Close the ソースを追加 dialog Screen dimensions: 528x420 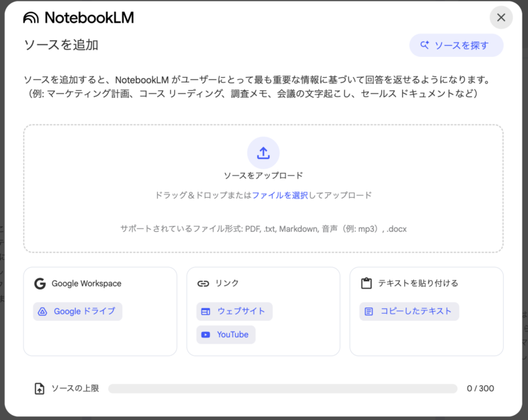[x=501, y=17]
